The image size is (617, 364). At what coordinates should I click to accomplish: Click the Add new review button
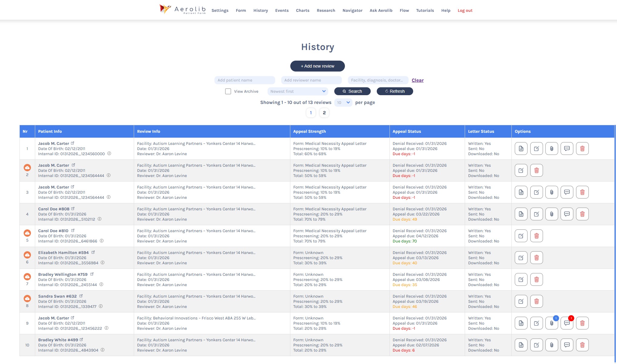click(317, 66)
